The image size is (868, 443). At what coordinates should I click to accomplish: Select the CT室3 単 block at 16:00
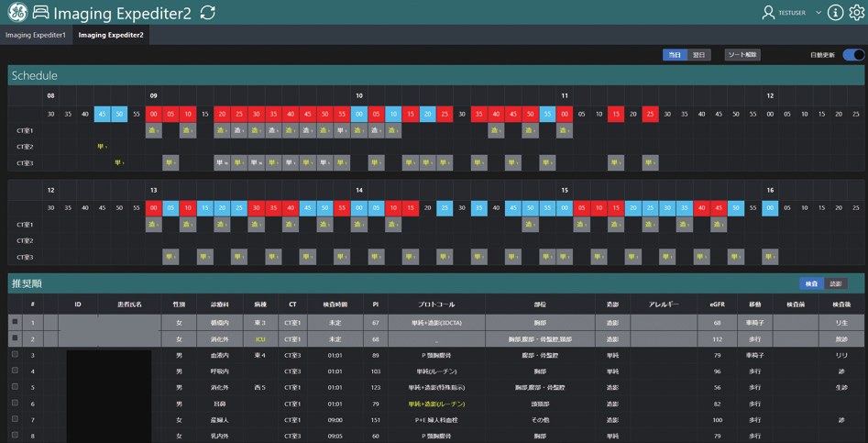tap(770, 257)
